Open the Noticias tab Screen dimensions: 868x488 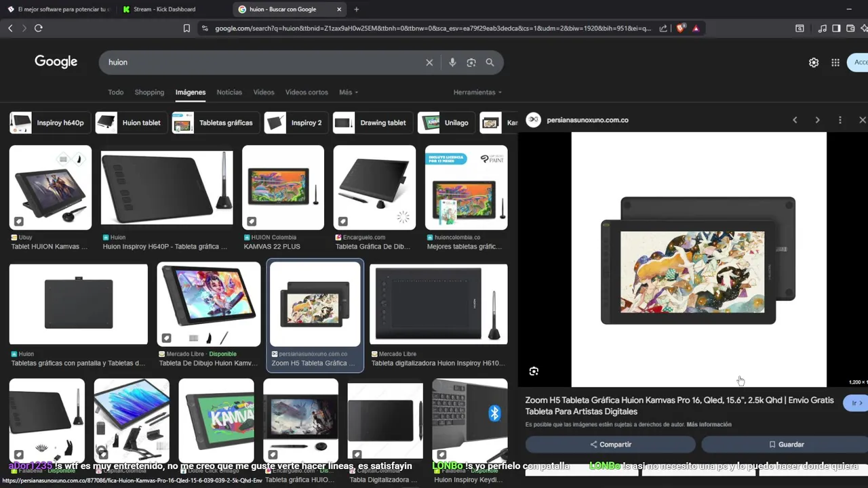coord(229,92)
